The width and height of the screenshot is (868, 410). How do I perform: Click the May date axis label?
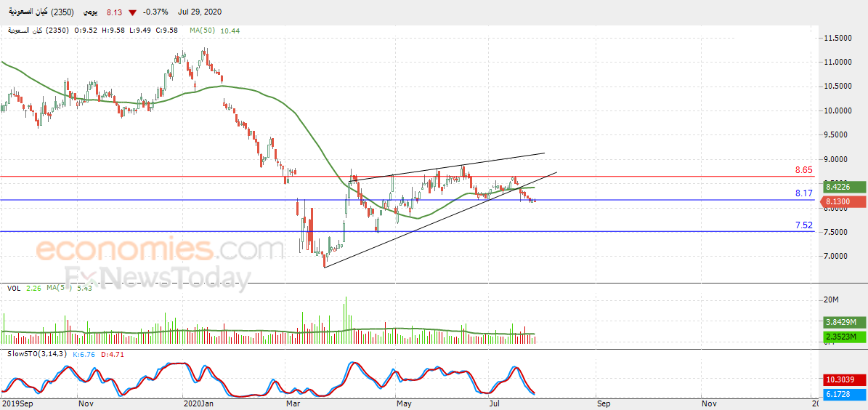point(403,404)
